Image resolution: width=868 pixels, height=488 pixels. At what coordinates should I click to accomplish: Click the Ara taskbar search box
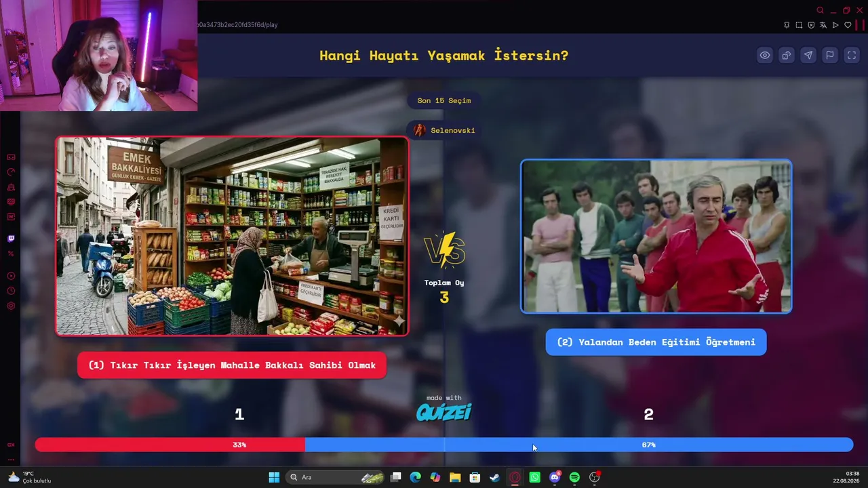[334, 477]
